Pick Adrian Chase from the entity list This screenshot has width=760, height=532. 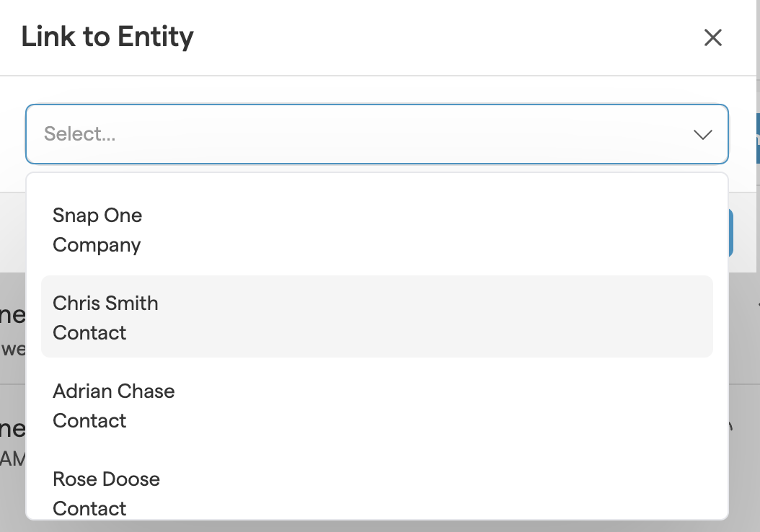113,391
